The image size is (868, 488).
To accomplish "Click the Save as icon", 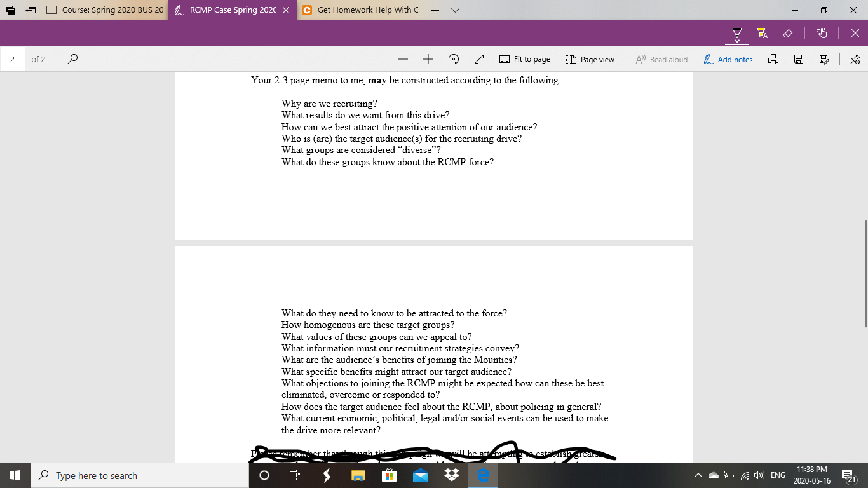I will tap(824, 59).
